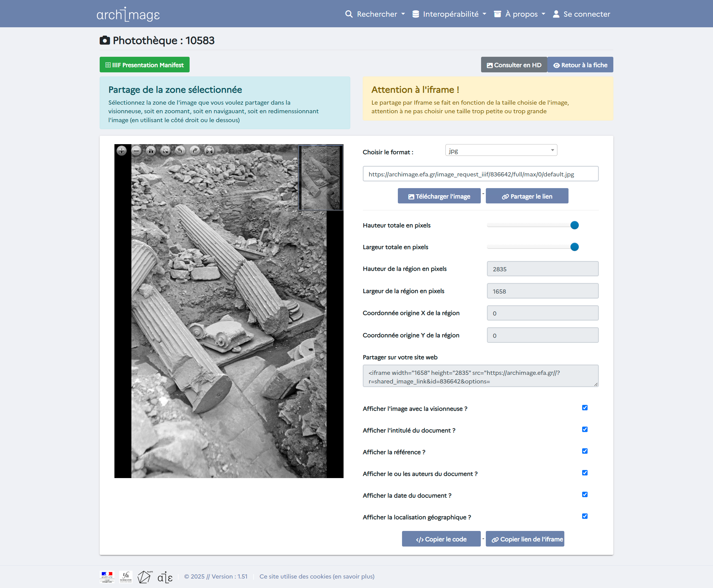Uncheck Afficher l'image avec la visionneuse
713x588 pixels.
(585, 408)
